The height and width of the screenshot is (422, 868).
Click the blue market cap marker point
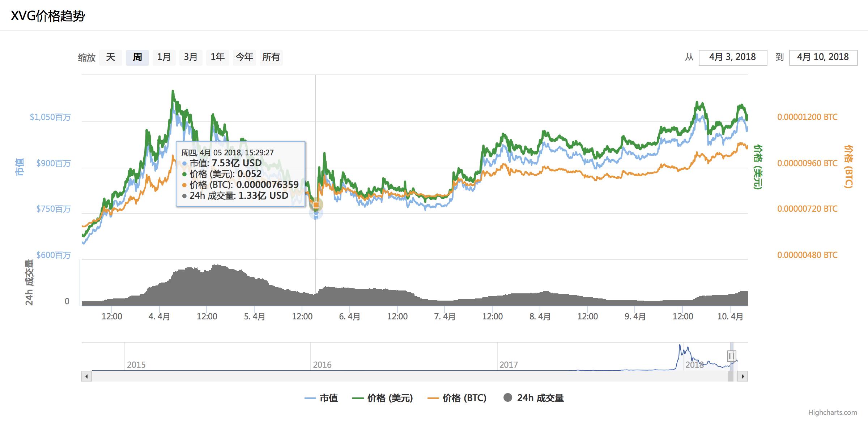(316, 214)
